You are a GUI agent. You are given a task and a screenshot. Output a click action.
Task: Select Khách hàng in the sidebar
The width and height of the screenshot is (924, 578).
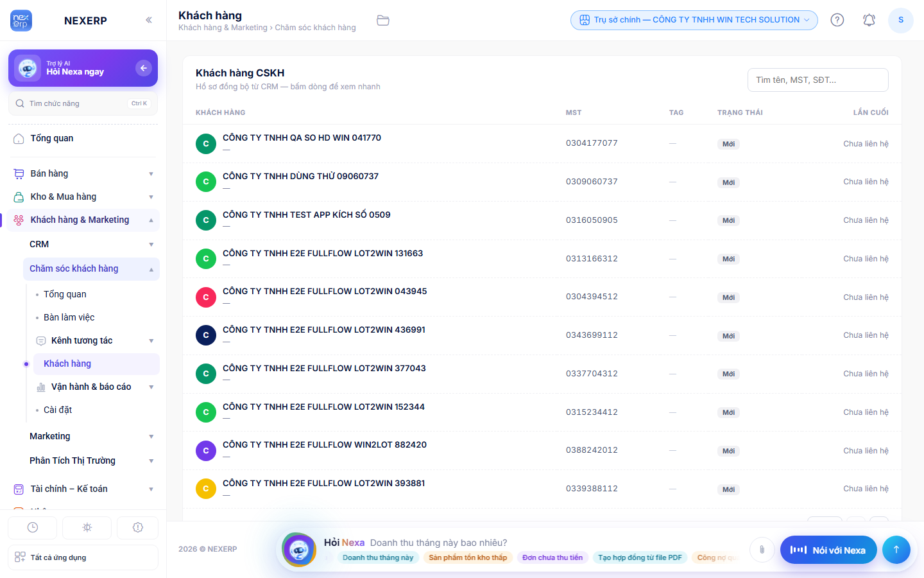click(96, 363)
